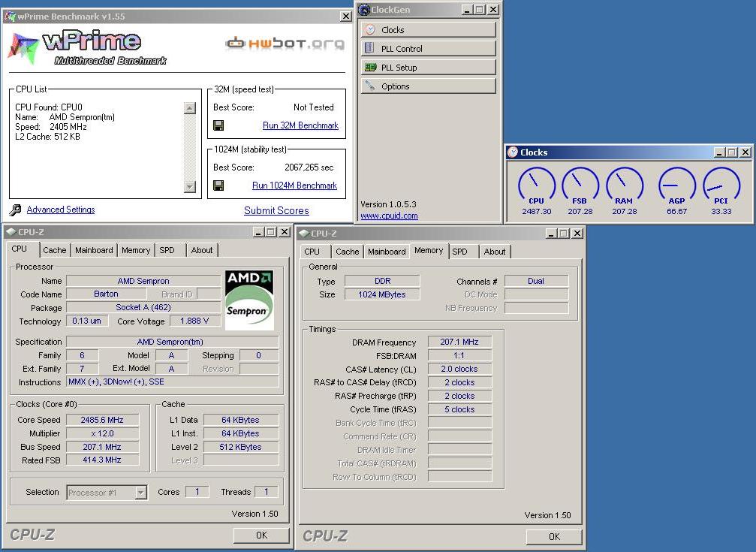Click memory Size field 1024 MBytes
Viewport: 756px width, 552px height.
382,294
